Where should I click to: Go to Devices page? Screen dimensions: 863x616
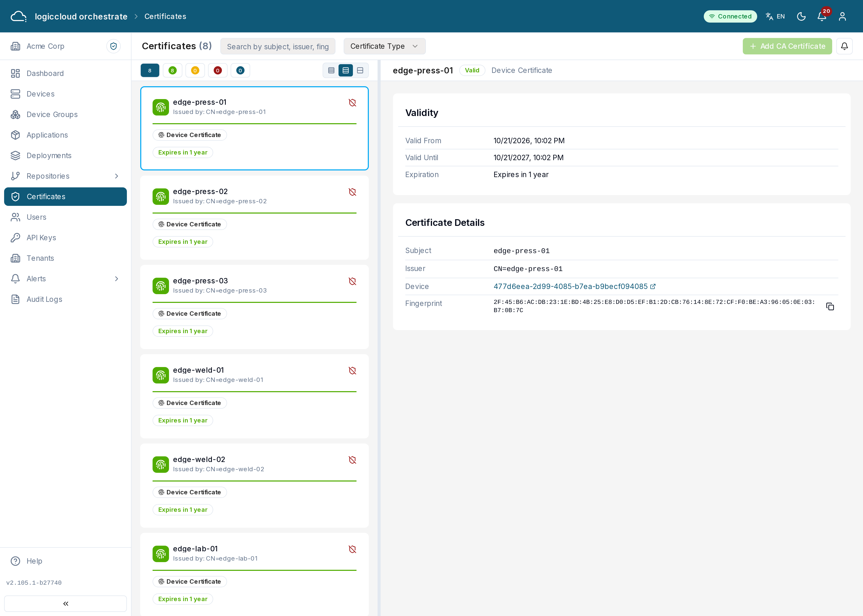[x=66, y=94]
